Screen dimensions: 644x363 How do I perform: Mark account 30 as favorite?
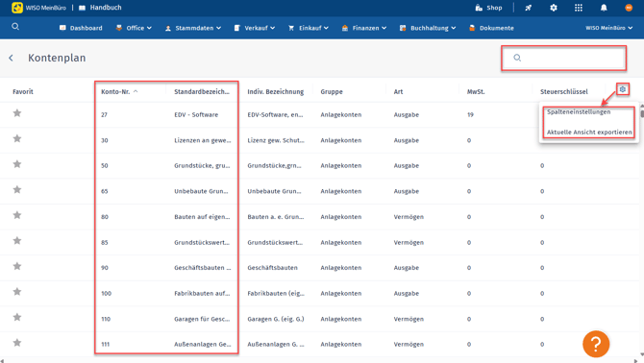(17, 138)
